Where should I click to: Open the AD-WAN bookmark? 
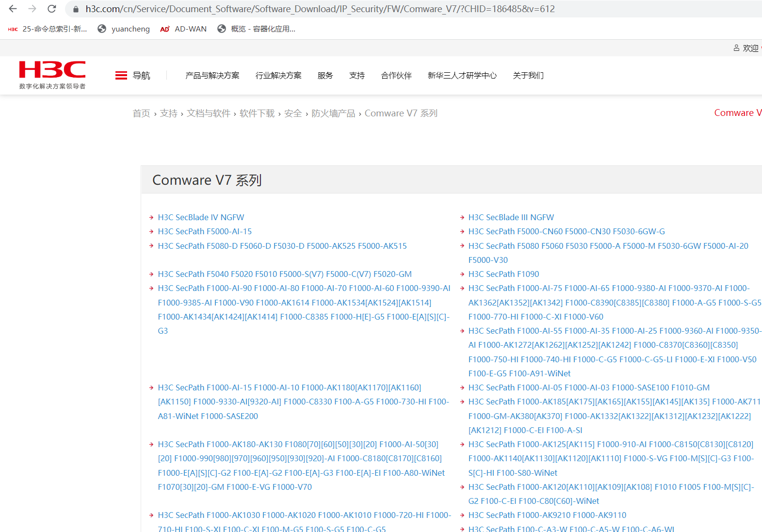[x=183, y=29]
